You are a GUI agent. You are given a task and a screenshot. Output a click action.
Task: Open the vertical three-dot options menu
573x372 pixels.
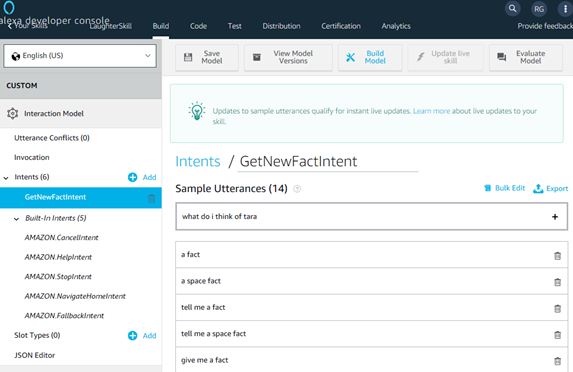point(565,9)
